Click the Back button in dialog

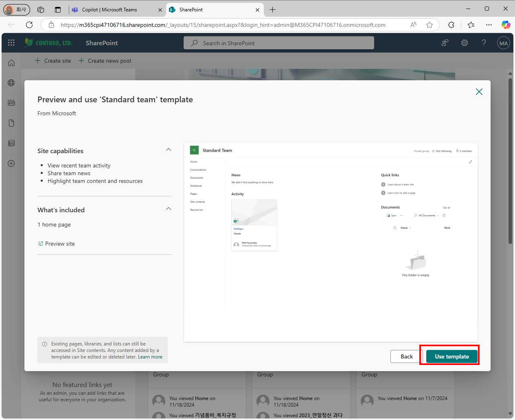click(x=407, y=356)
